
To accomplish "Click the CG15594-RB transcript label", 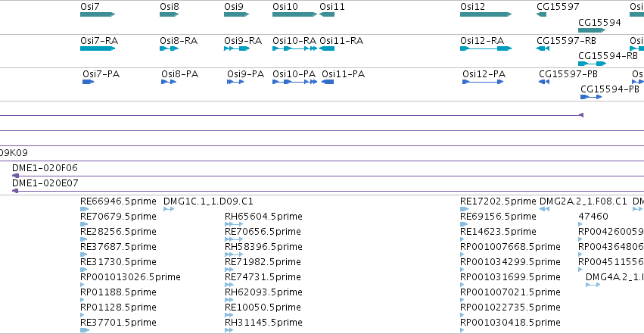I will tap(608, 56).
